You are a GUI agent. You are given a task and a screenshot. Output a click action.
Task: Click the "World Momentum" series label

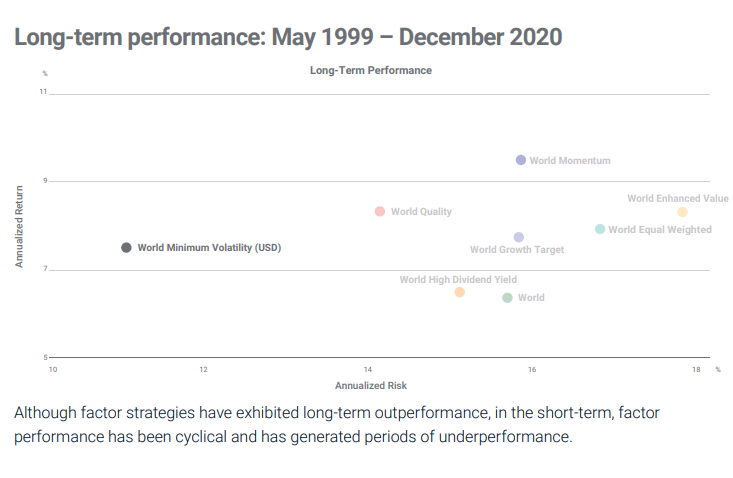coord(570,160)
